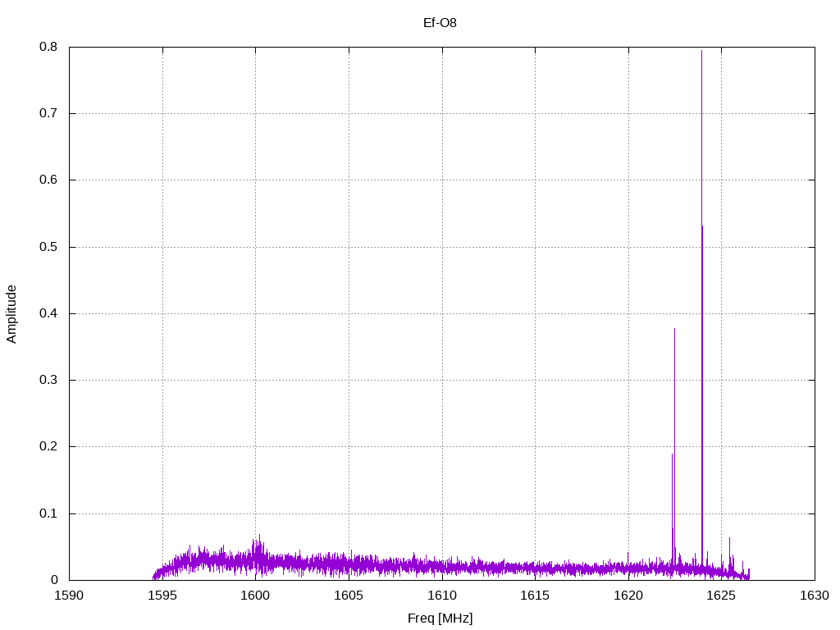Click the 0.8 y-axis tick label

48,47
